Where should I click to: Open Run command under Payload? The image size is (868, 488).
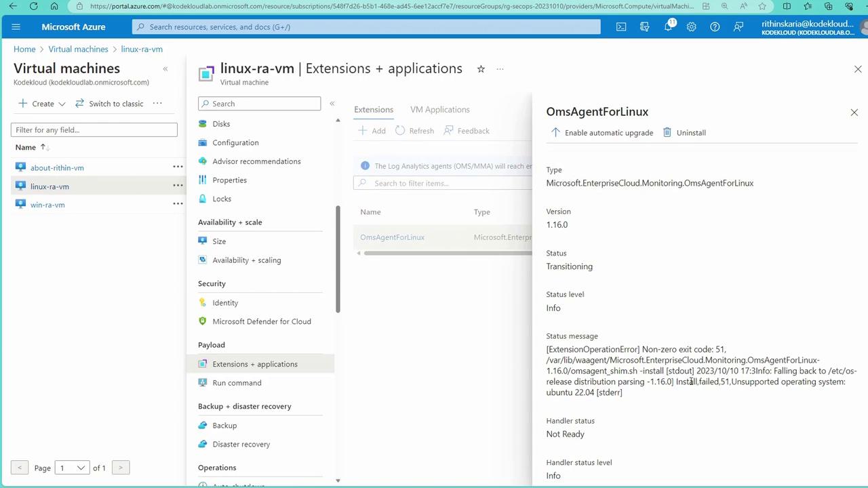pos(237,383)
